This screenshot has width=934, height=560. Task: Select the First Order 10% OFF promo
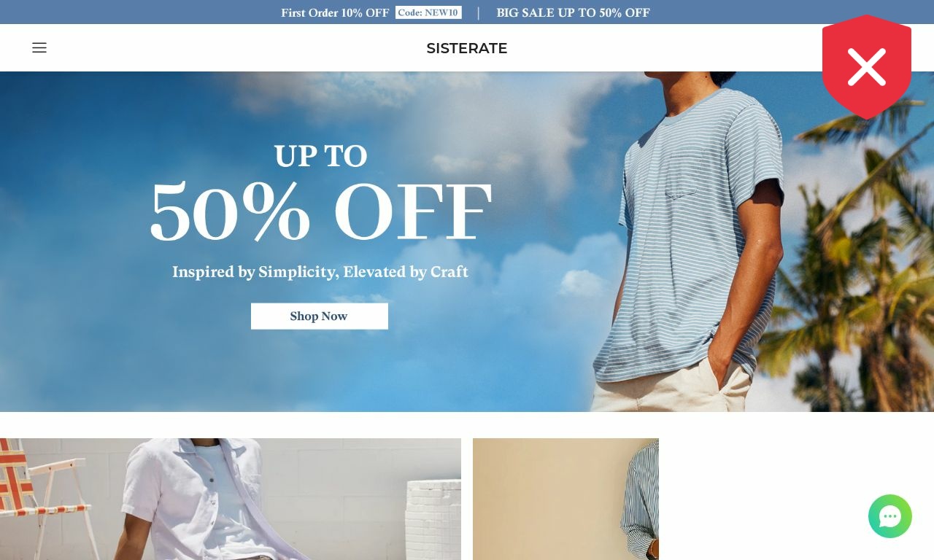click(x=335, y=12)
